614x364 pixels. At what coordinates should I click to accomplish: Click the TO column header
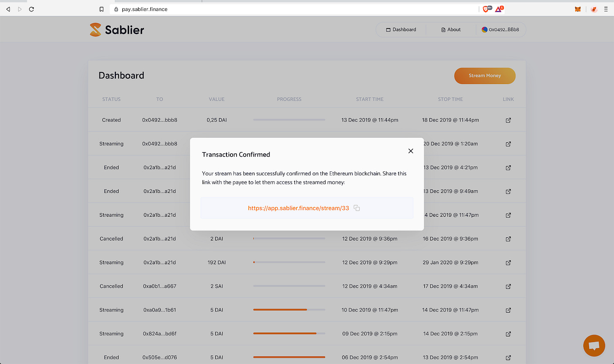(x=159, y=99)
